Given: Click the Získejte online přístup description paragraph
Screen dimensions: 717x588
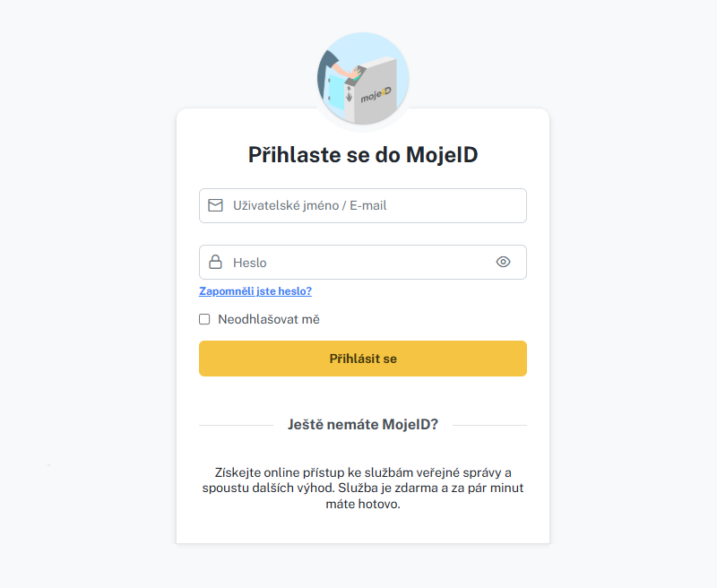Looking at the screenshot, I should 363,488.
